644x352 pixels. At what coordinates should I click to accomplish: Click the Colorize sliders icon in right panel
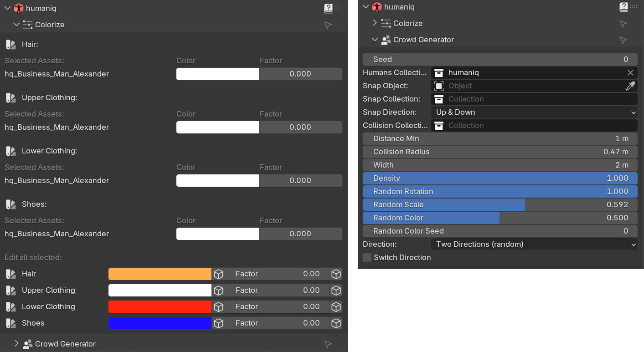coord(386,23)
